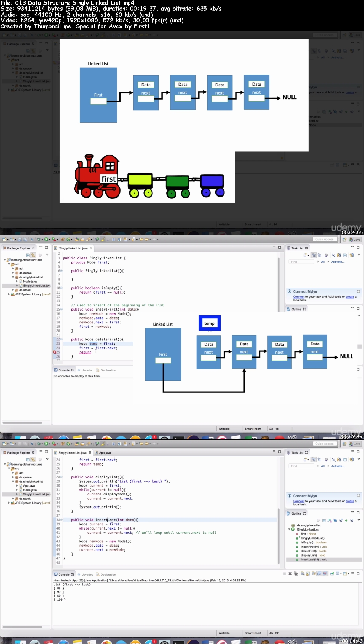
Task: Click Package Explorer horizontal scrollbar in 00:14:43 frame
Action: [22, 627]
